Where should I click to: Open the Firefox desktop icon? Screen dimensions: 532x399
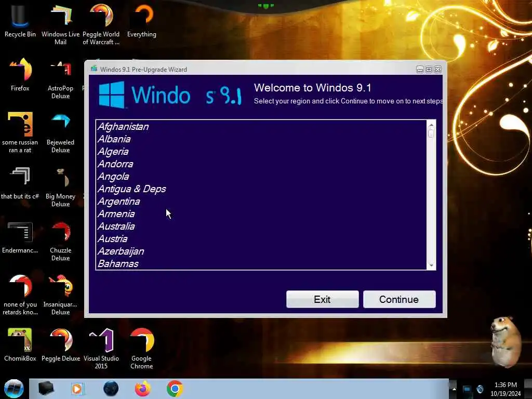click(20, 75)
